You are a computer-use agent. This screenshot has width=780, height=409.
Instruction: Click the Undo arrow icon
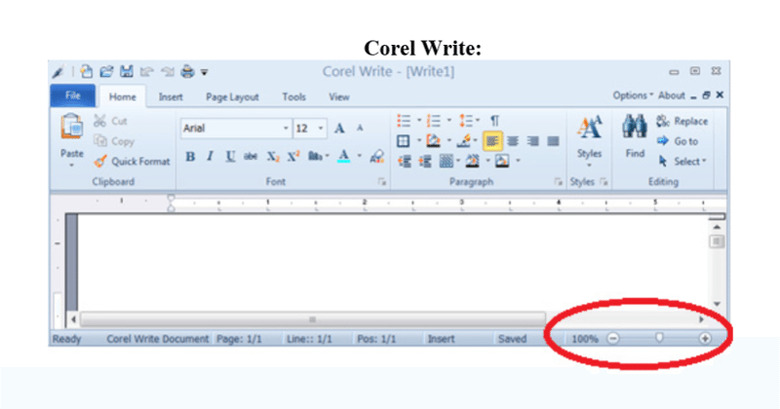point(146,72)
